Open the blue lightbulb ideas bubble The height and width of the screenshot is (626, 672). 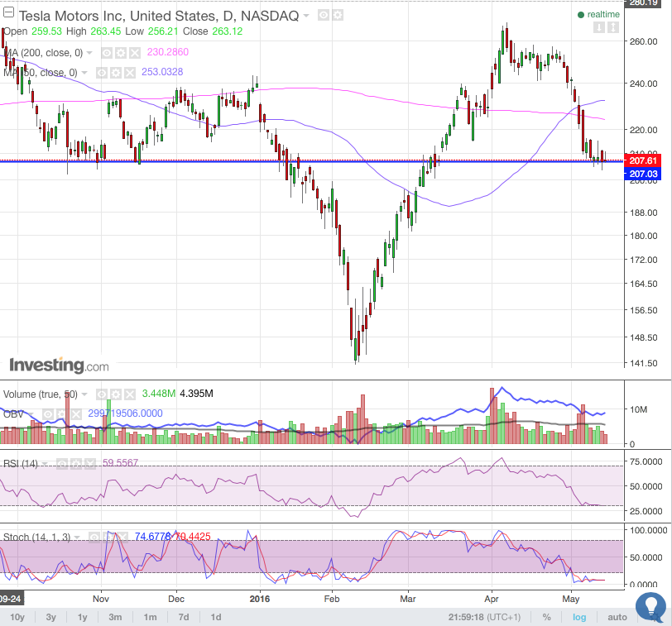pos(650,606)
